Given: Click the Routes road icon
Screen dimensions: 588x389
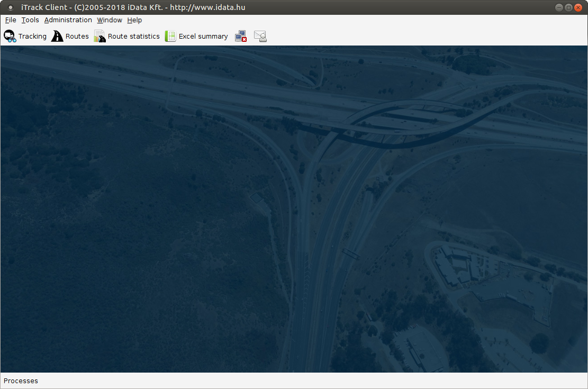Looking at the screenshot, I should (x=57, y=36).
